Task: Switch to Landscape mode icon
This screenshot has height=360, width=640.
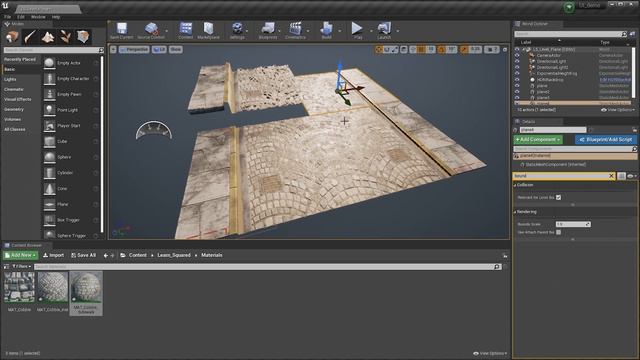Action: [48, 37]
